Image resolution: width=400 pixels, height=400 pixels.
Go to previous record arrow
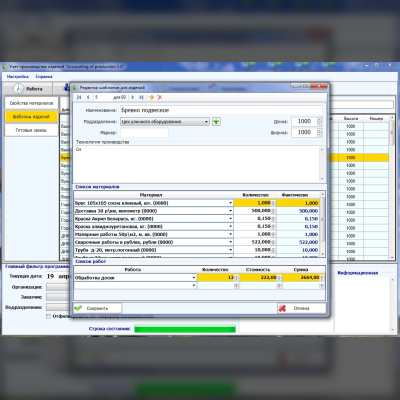click(88, 97)
